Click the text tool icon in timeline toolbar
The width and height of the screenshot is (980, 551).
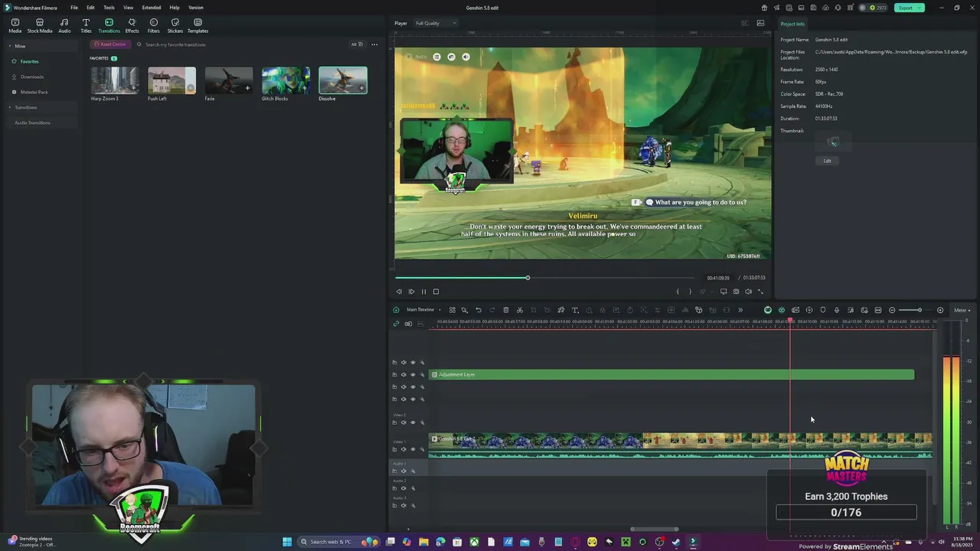(x=575, y=310)
